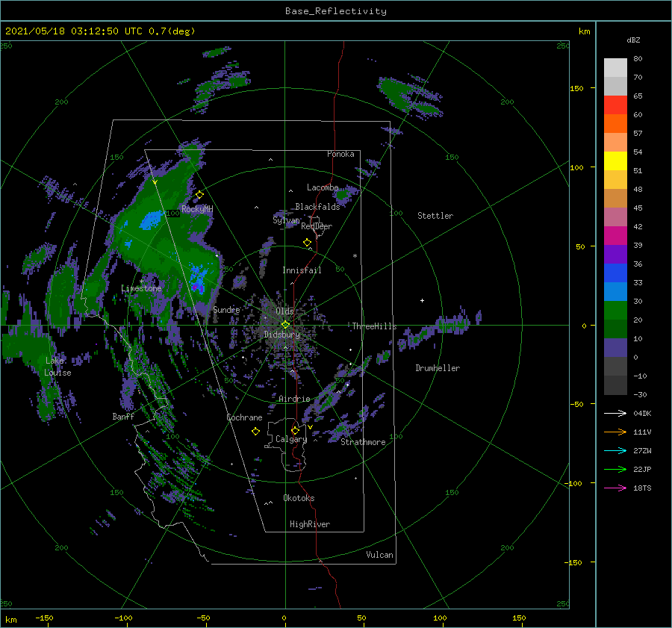Click the Lacombe label

323,187
